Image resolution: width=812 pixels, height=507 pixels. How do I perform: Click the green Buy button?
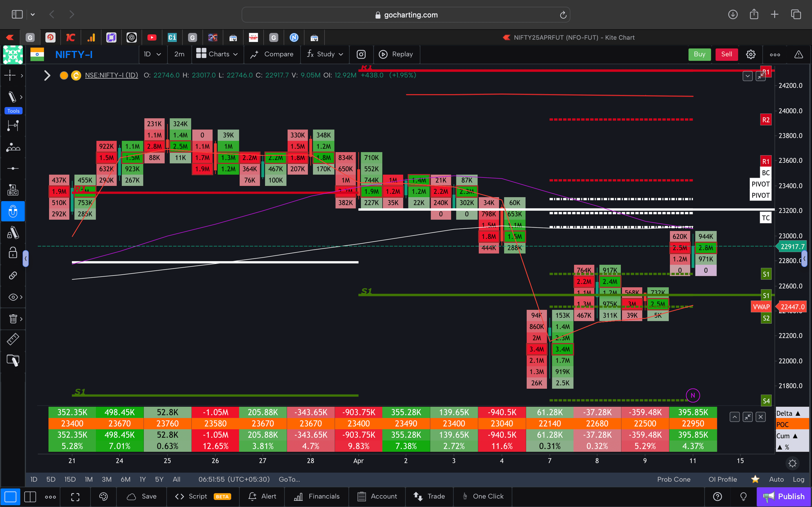point(699,54)
